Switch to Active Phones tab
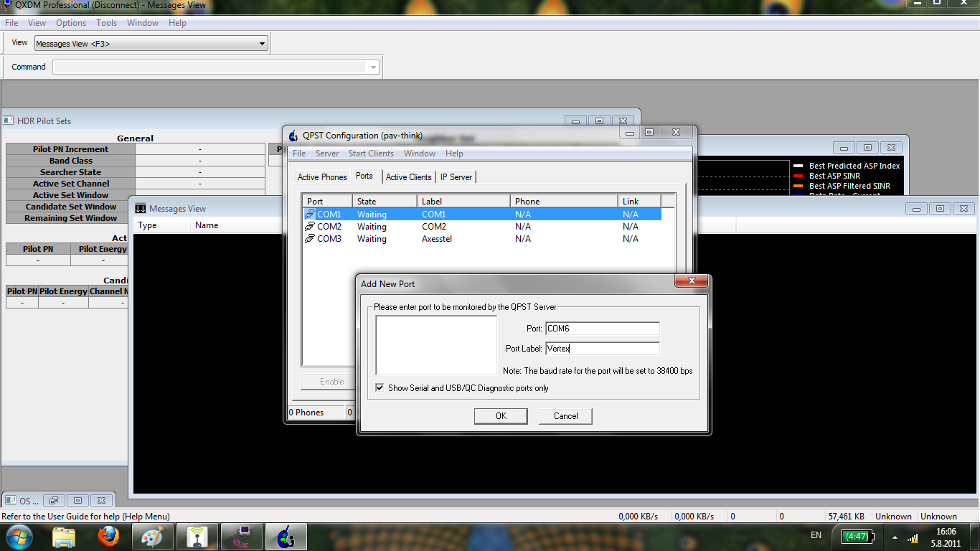 322,177
